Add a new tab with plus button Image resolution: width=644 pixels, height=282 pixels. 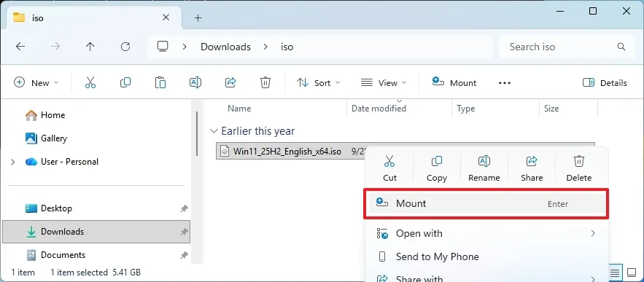coord(198,17)
